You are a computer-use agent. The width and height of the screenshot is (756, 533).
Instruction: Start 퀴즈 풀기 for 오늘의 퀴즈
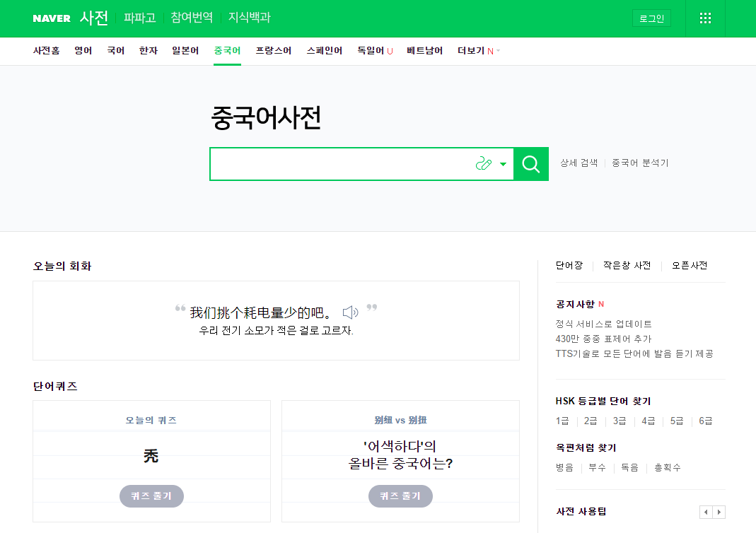point(151,496)
